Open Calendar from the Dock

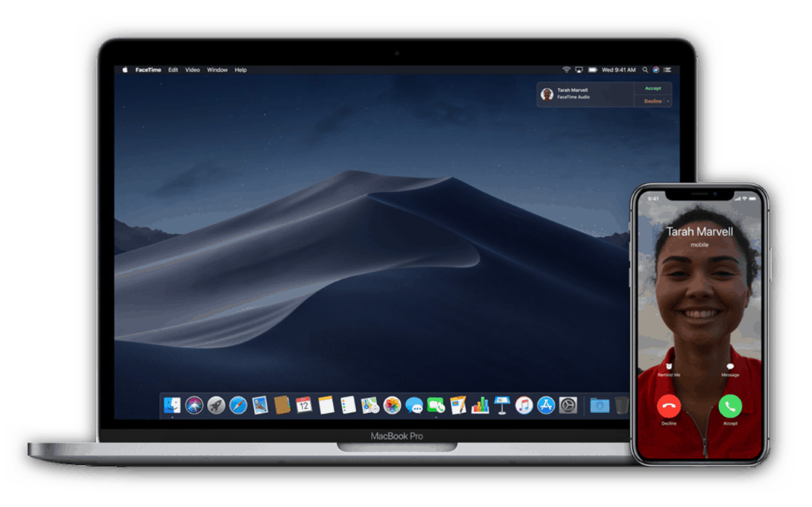pos(304,406)
